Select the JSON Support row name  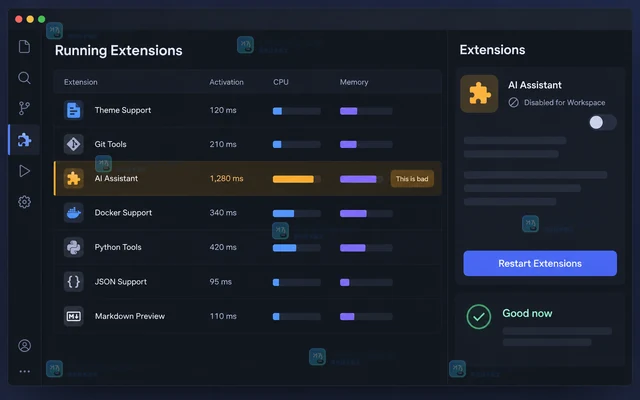120,282
